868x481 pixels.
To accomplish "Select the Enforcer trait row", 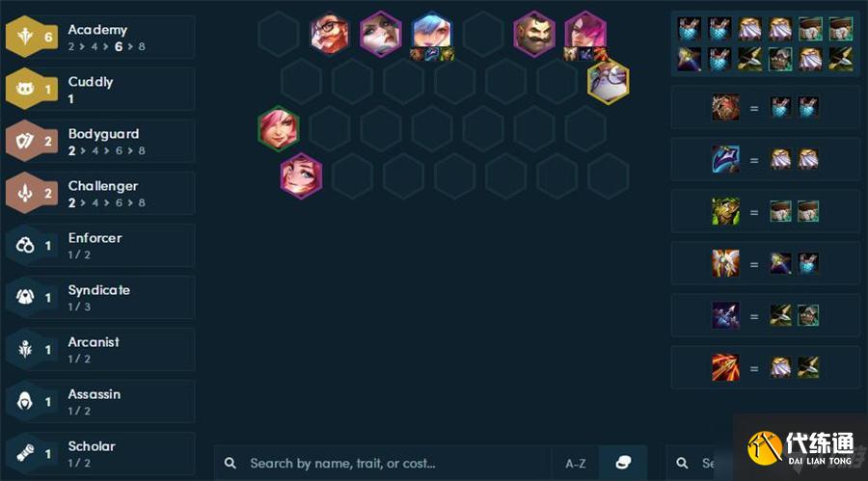I will tap(100, 245).
